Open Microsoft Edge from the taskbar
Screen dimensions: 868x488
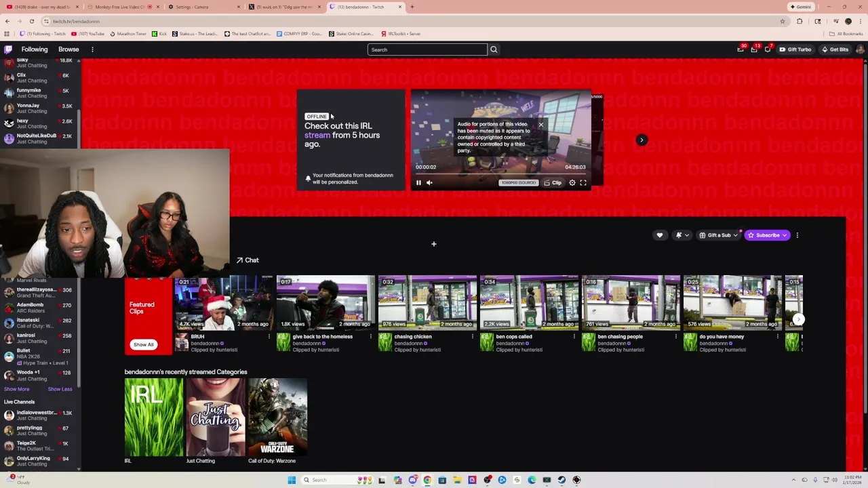point(532,480)
